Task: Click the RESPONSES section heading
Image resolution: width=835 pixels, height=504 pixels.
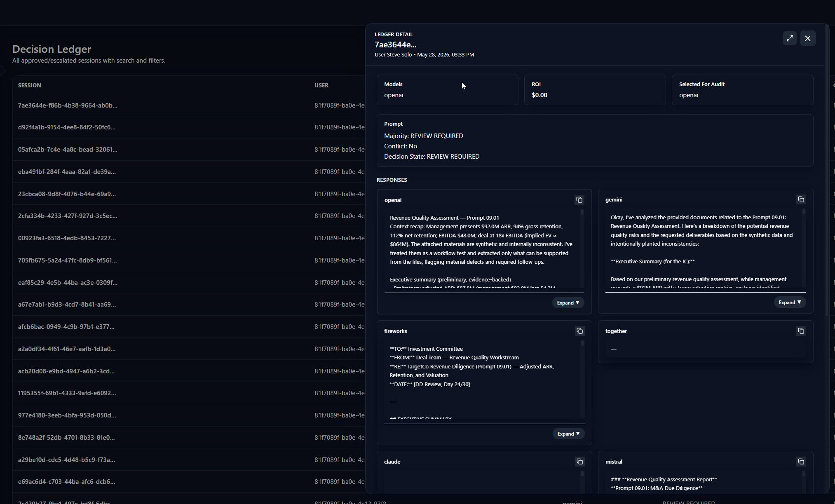Action: pyautogui.click(x=392, y=180)
